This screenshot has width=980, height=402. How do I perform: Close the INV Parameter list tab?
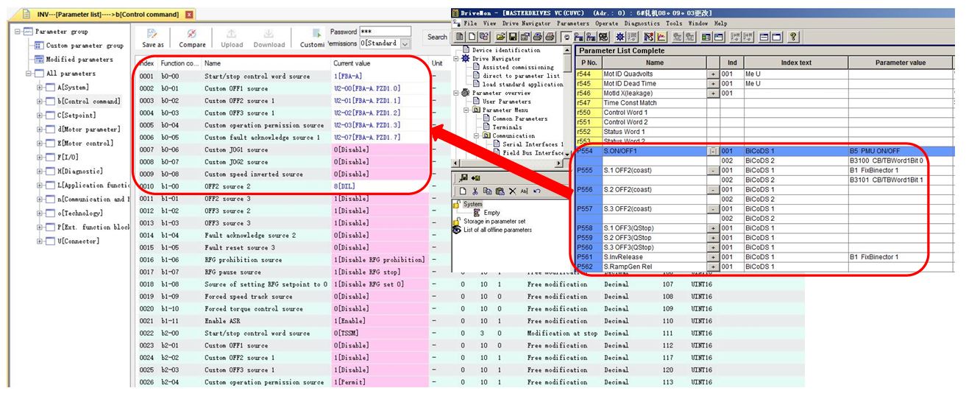[x=189, y=15]
